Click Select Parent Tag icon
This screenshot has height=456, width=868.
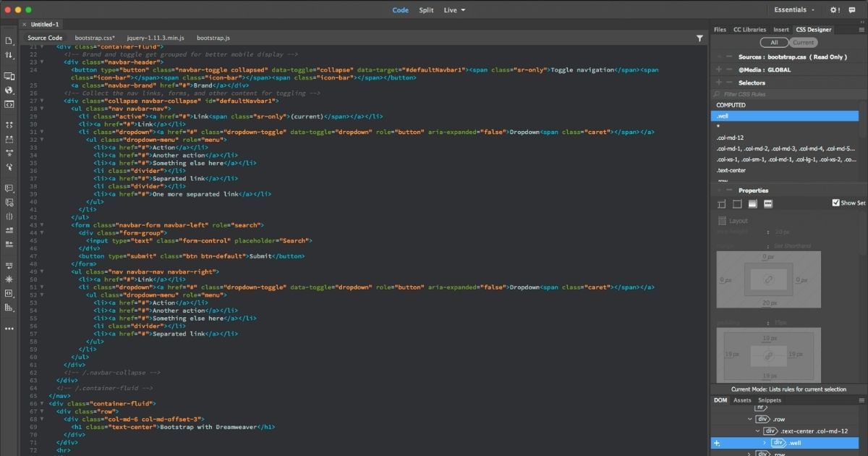click(9, 167)
